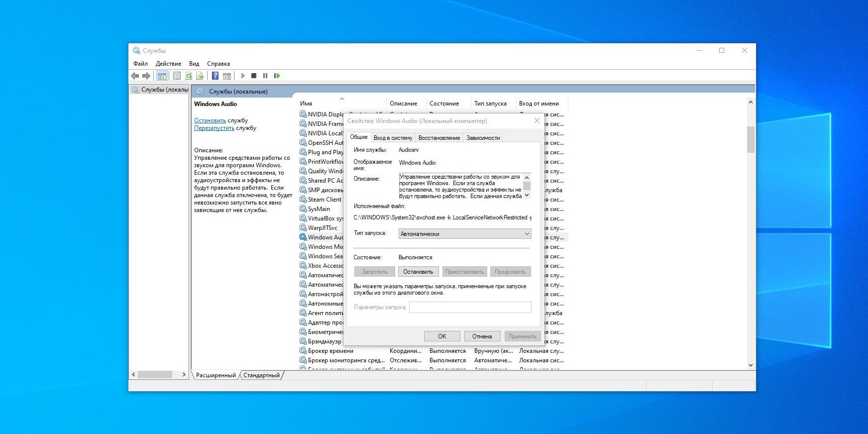This screenshot has width=868, height=434.
Task: Click the gear icon of Steam Client service
Action: pyautogui.click(x=303, y=199)
